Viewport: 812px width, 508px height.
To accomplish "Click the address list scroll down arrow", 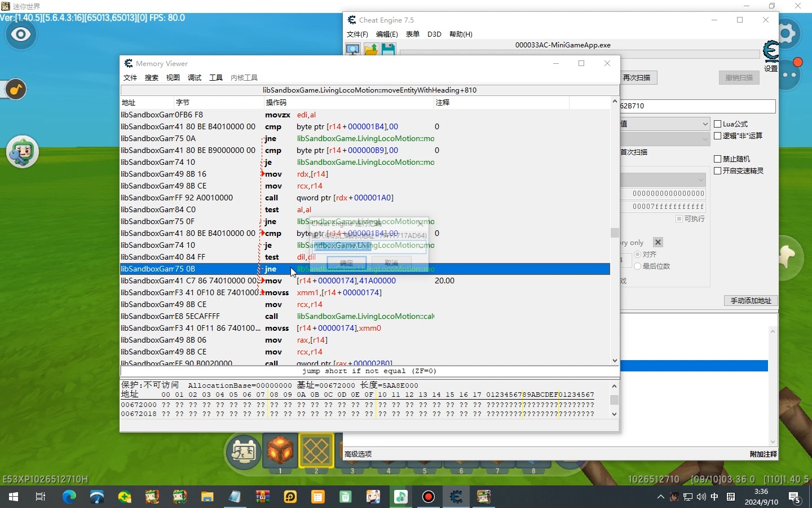I will (773, 442).
